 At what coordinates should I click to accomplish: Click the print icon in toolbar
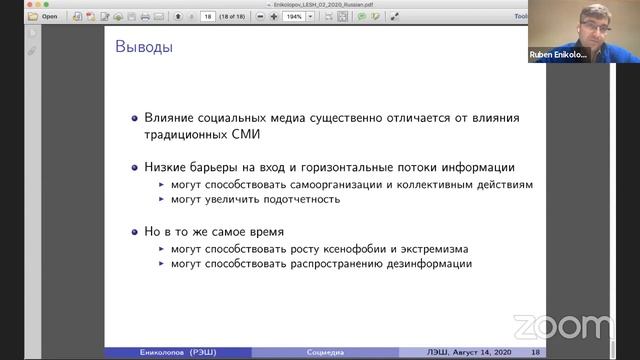[145, 17]
